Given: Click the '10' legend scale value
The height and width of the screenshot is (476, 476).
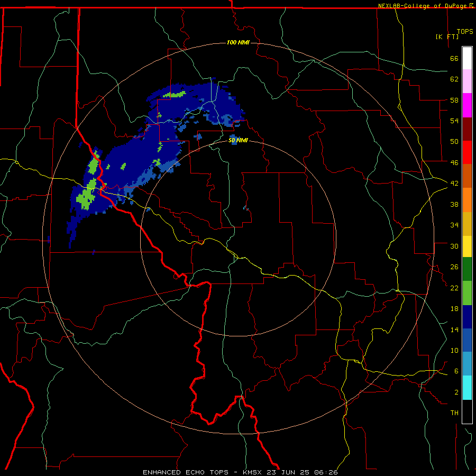Looking at the screenshot, I should click(x=454, y=350).
